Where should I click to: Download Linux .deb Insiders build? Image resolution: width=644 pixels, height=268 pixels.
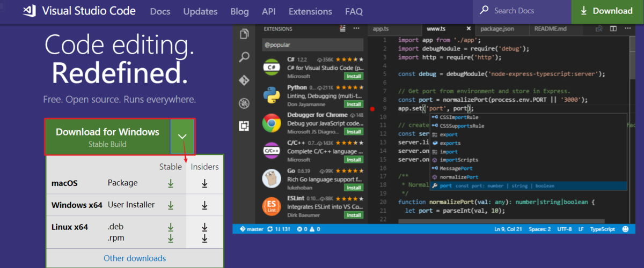204,227
